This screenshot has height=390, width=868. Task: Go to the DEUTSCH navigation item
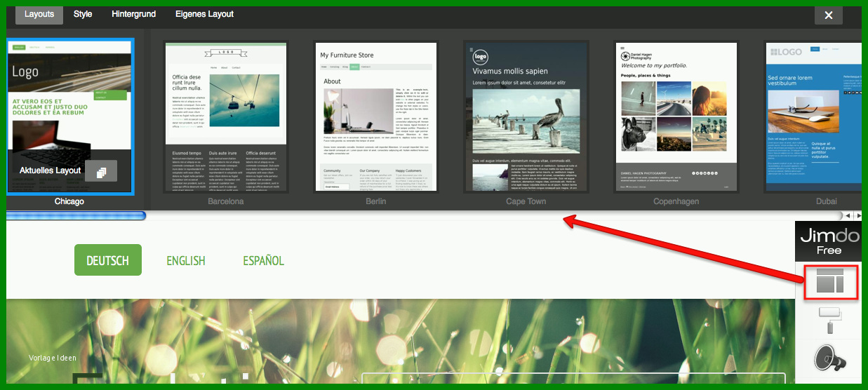108,260
